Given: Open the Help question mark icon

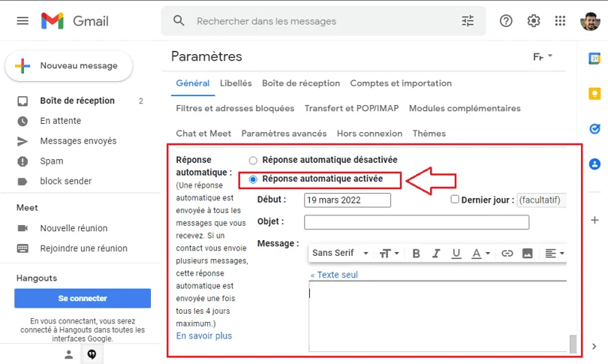Looking at the screenshot, I should tap(506, 21).
